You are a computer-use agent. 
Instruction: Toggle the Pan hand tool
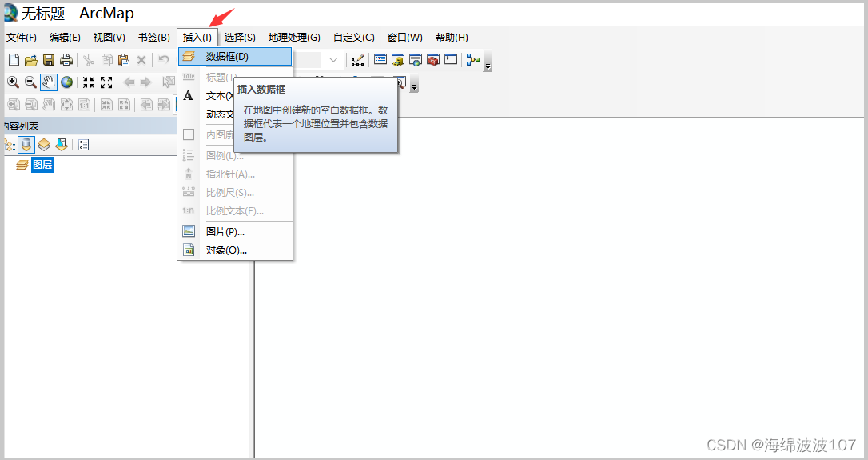tap(49, 82)
